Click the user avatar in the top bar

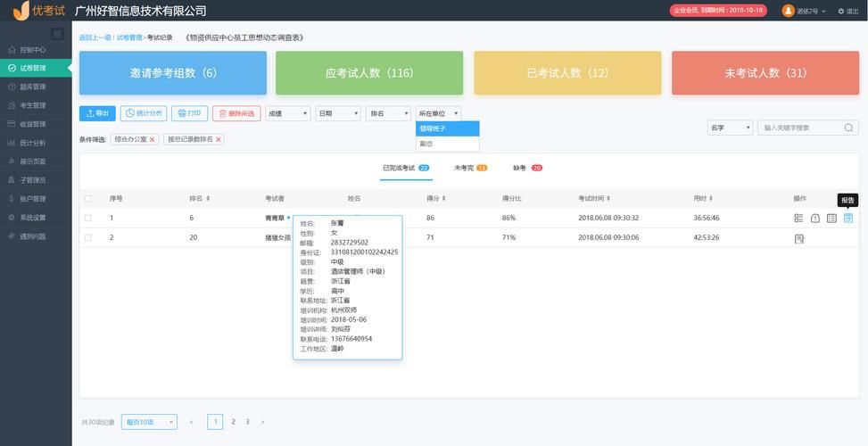[789, 11]
